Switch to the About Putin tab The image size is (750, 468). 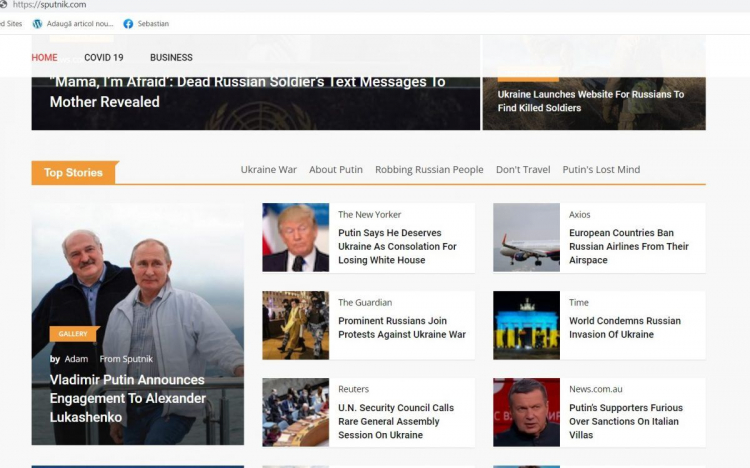336,169
